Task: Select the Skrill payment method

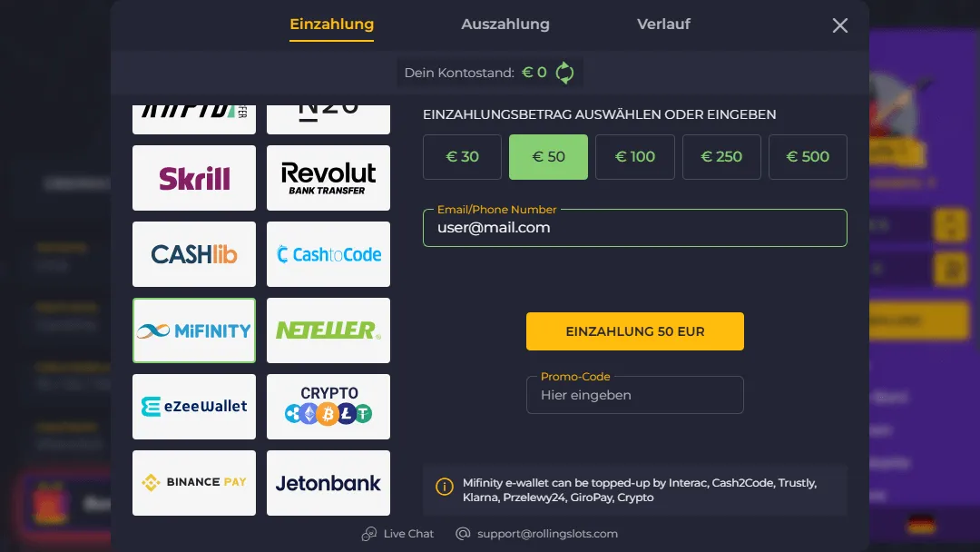Action: pyautogui.click(x=193, y=178)
